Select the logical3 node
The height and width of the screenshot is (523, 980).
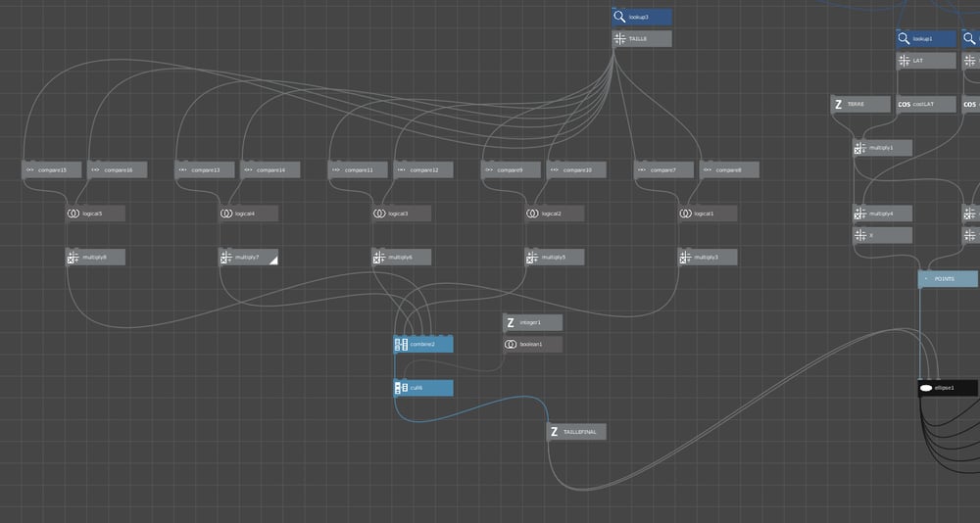[402, 214]
